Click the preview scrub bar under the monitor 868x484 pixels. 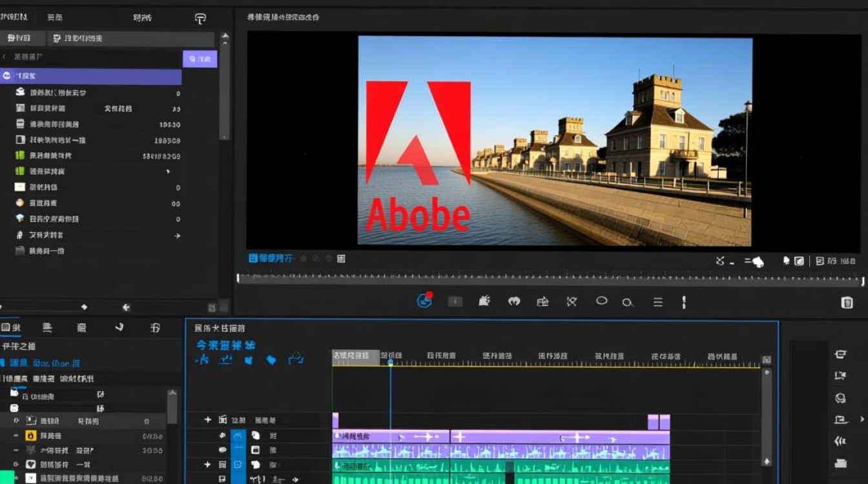point(550,279)
